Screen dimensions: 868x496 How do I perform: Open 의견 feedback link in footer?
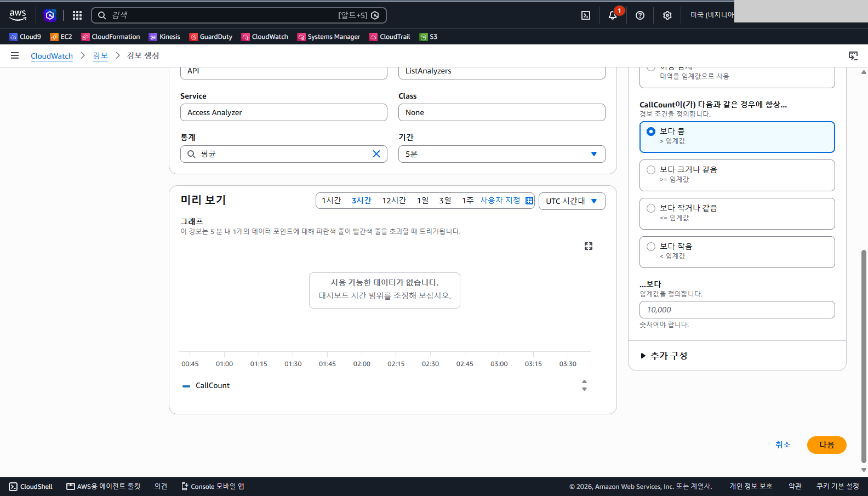pyautogui.click(x=161, y=486)
